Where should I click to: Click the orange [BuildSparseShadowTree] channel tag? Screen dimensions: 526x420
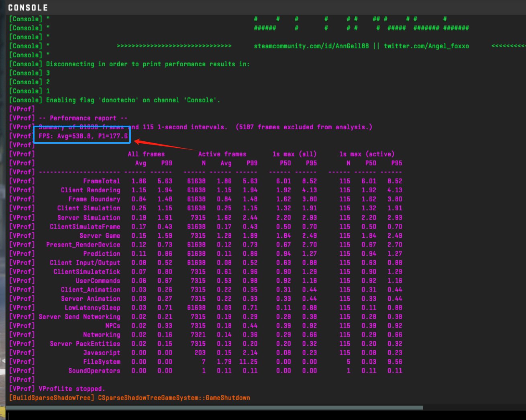(x=52, y=398)
